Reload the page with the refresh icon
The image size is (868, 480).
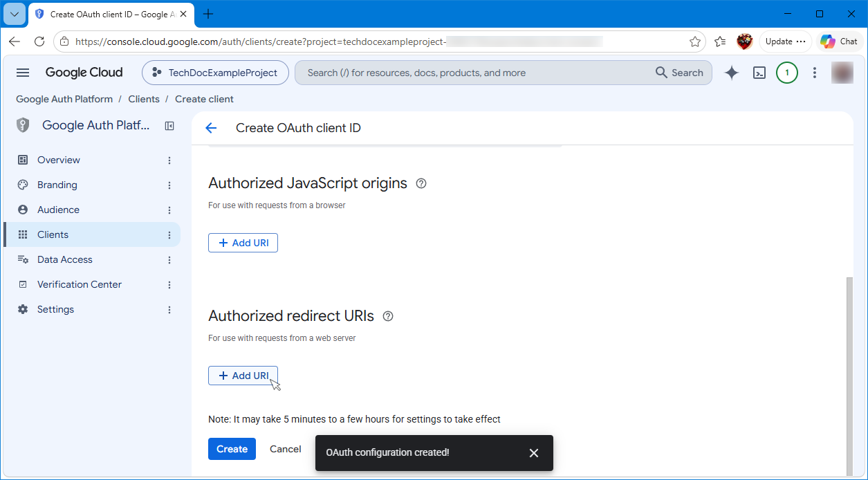coord(39,41)
